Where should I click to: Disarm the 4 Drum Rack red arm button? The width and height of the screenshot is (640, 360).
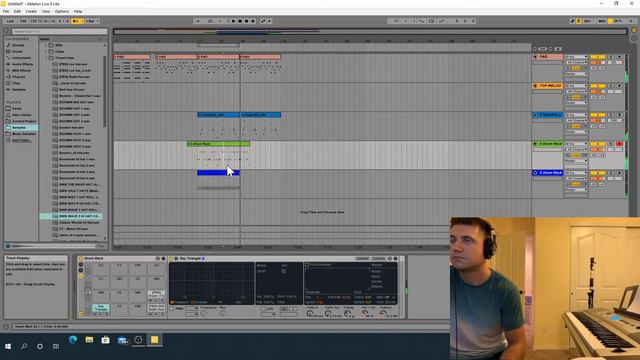(x=620, y=144)
